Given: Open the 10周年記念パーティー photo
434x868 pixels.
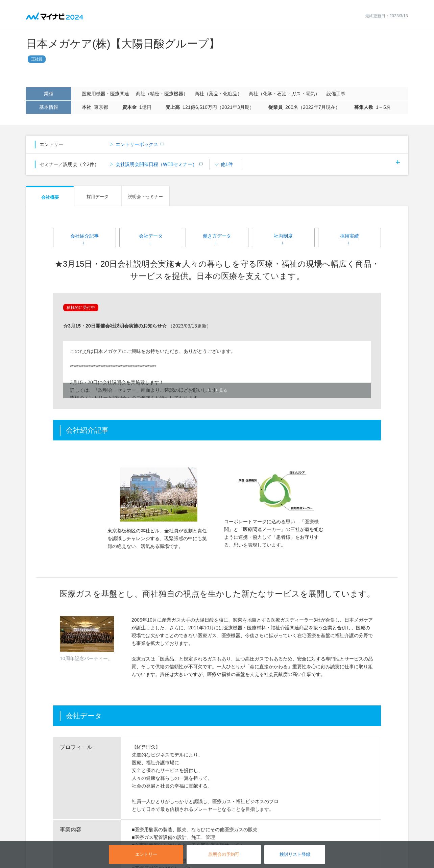Looking at the screenshot, I should 87,634.
